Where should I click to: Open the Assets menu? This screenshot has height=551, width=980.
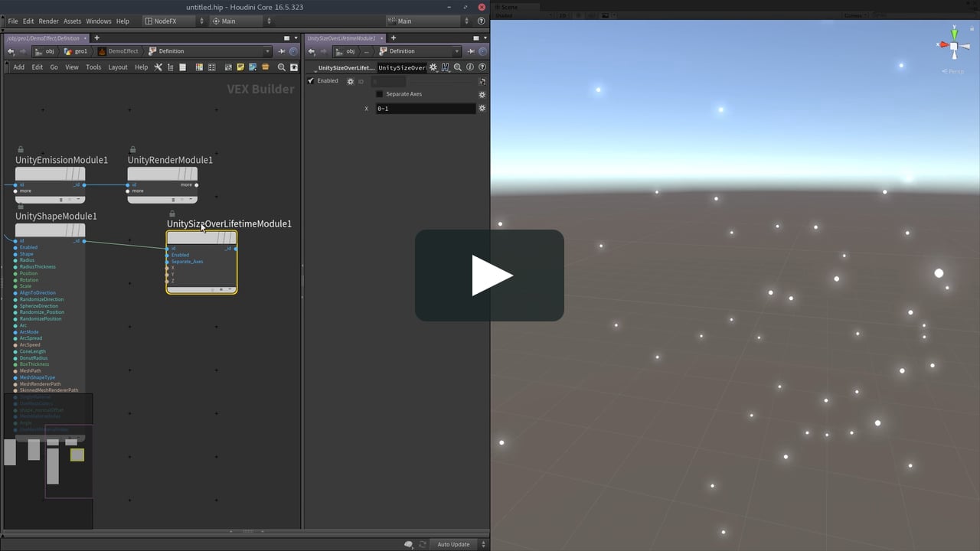pos(72,21)
